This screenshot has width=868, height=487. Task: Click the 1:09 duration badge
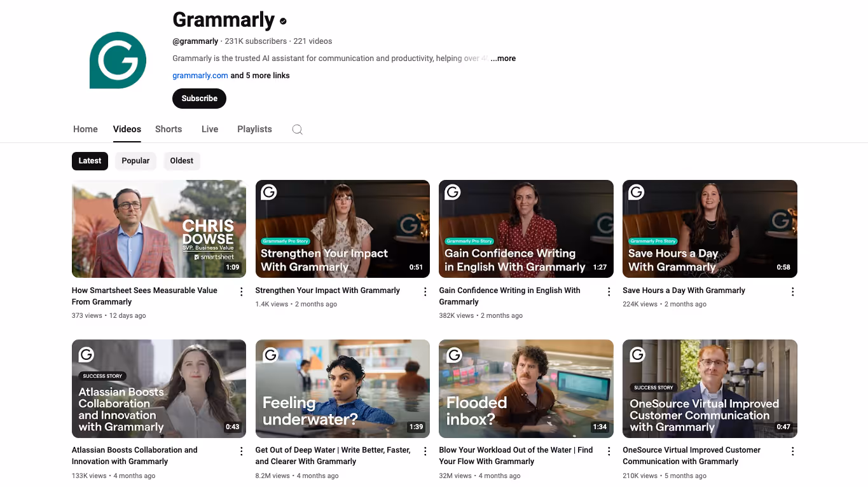[233, 268]
